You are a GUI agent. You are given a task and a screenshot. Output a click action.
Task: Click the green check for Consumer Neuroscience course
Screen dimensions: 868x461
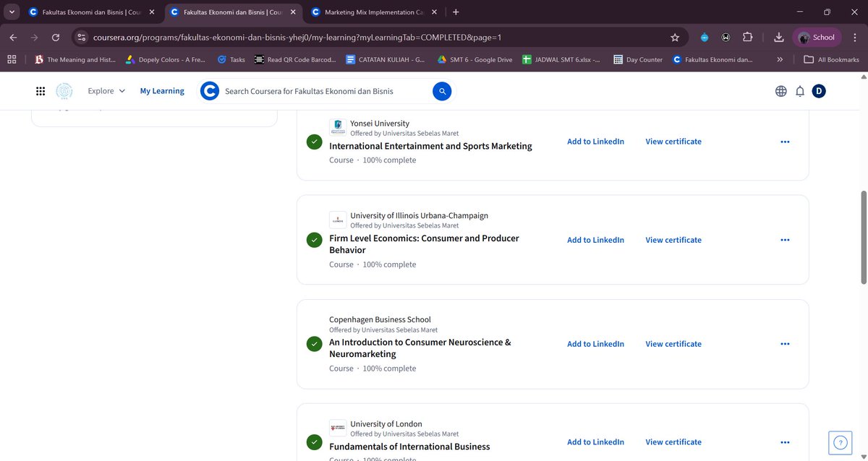coord(314,344)
